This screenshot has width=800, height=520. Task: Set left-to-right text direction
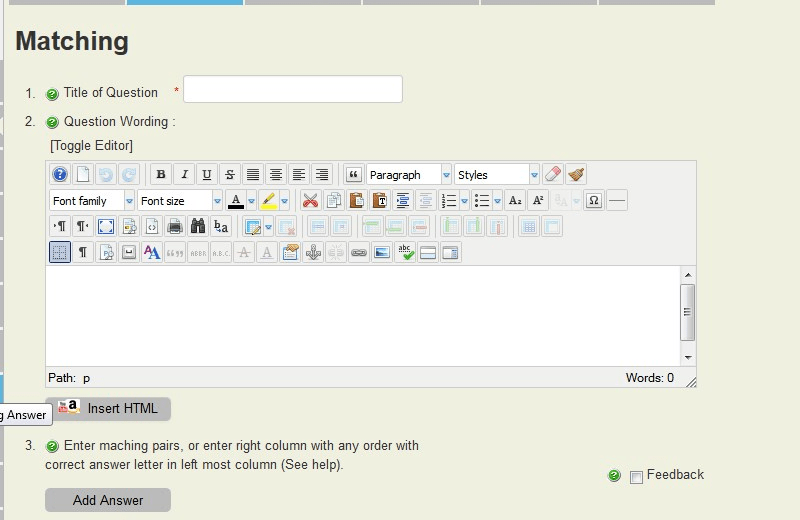[60, 227]
